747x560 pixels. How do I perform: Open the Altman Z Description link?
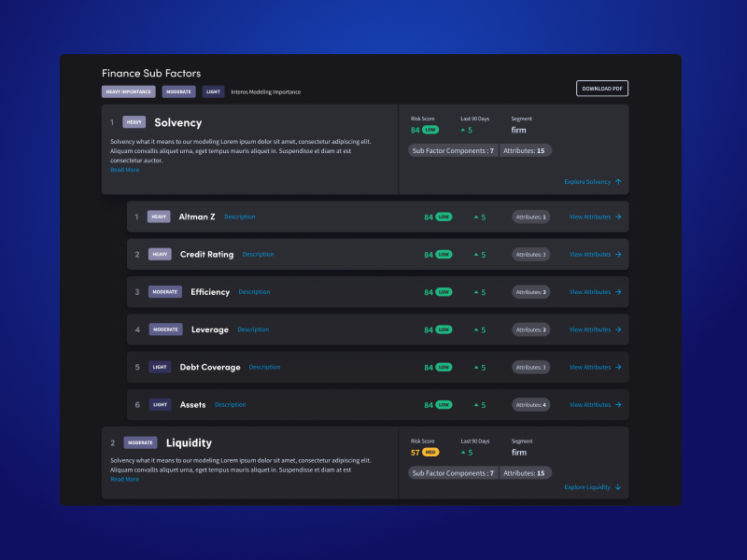[x=240, y=217]
